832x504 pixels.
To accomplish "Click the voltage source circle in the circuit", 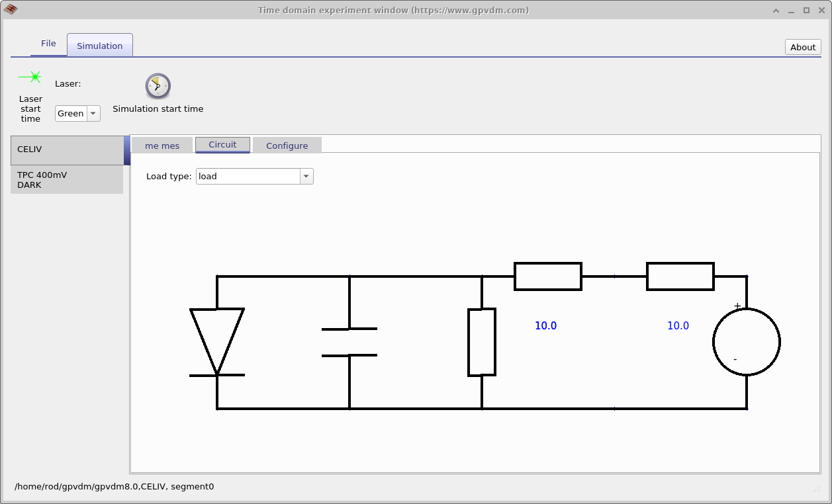I will 747,341.
